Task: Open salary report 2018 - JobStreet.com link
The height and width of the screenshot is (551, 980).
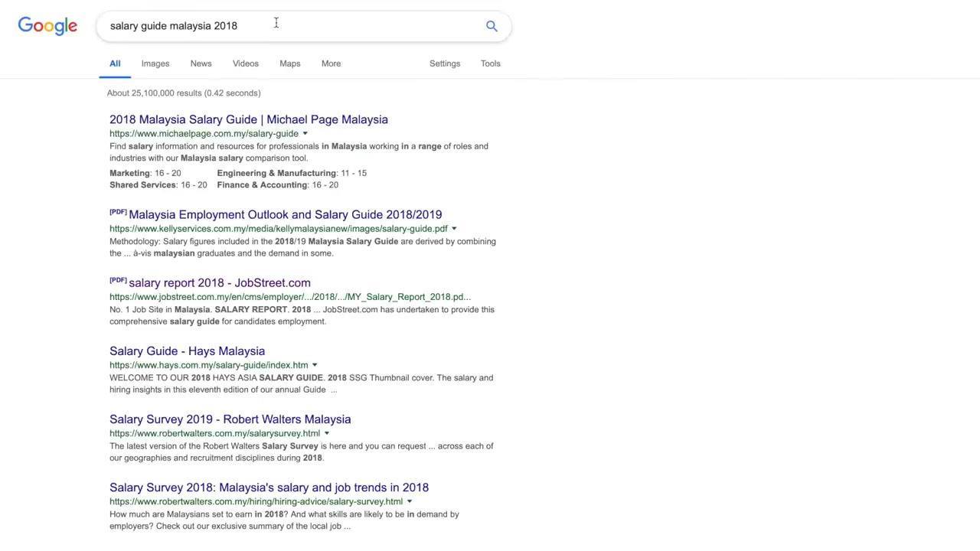Action: click(220, 283)
